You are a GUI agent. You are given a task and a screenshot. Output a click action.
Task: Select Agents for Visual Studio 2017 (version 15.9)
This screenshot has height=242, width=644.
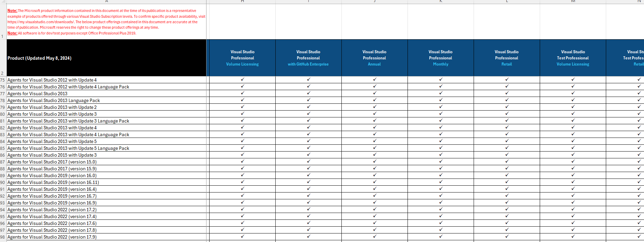click(106, 169)
